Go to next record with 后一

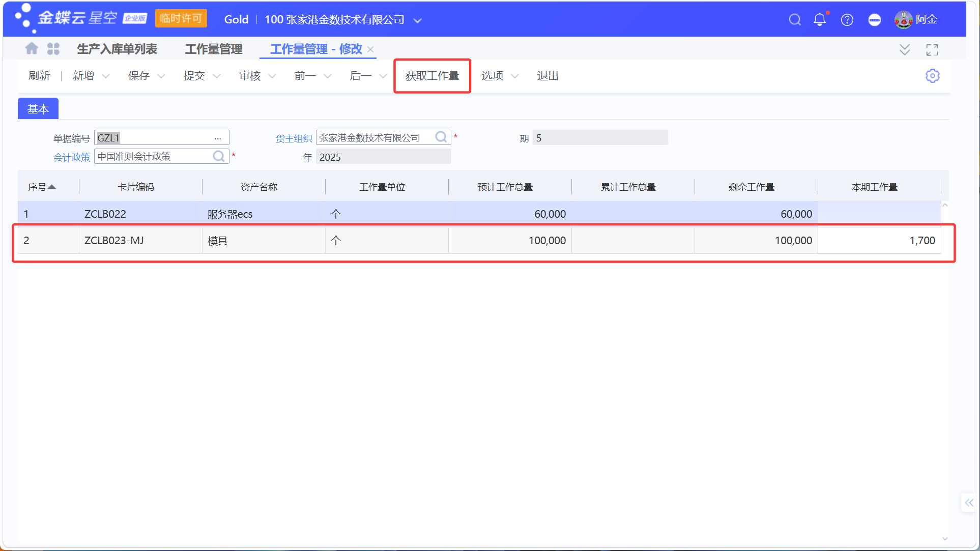point(361,76)
